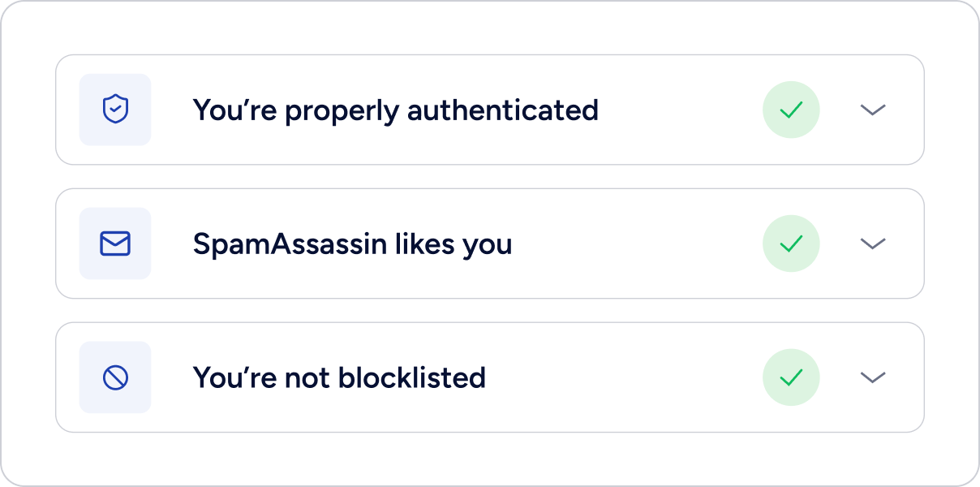Screen dimensions: 980x487
Task: Toggle the blocklist passed status circle
Action: coord(791,377)
